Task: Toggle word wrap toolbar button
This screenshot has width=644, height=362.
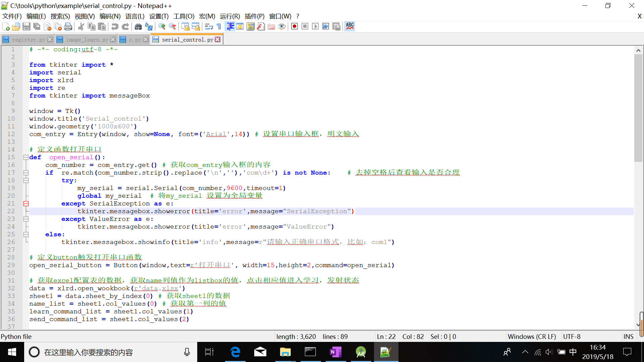Action: point(209,26)
